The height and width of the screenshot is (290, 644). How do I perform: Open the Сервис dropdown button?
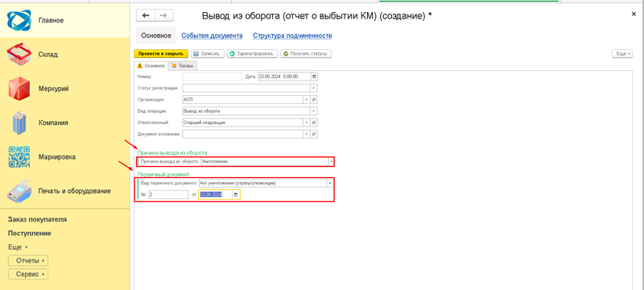click(28, 274)
